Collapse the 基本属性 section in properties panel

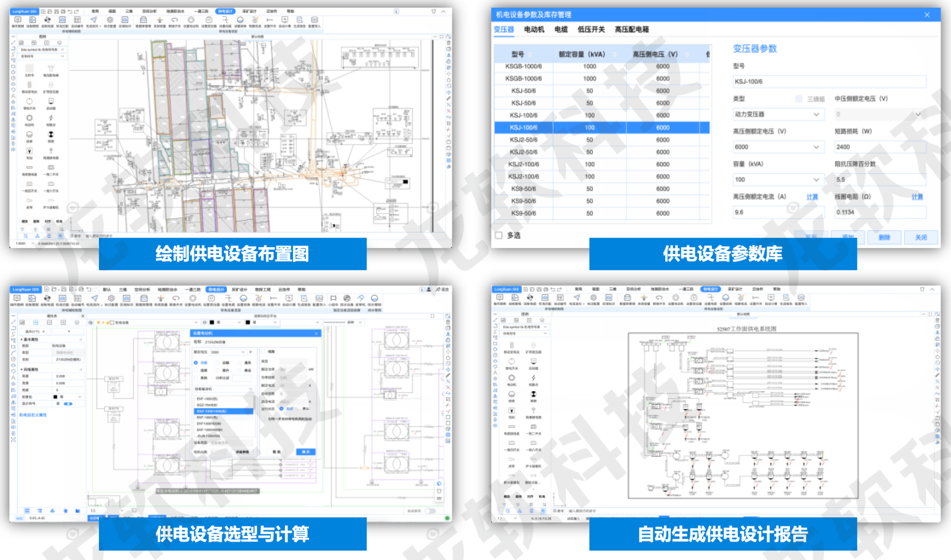click(22, 339)
